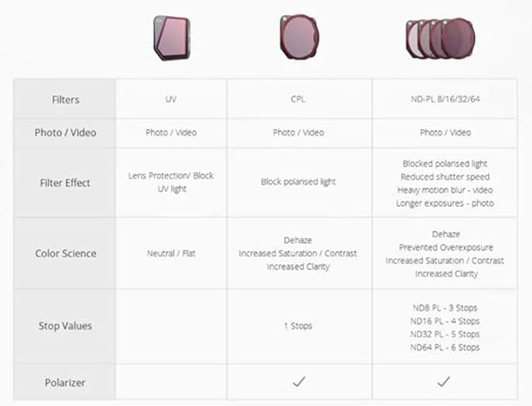Click the UV filter product image
Screen dimensions: 532x406
pyautogui.click(x=172, y=38)
